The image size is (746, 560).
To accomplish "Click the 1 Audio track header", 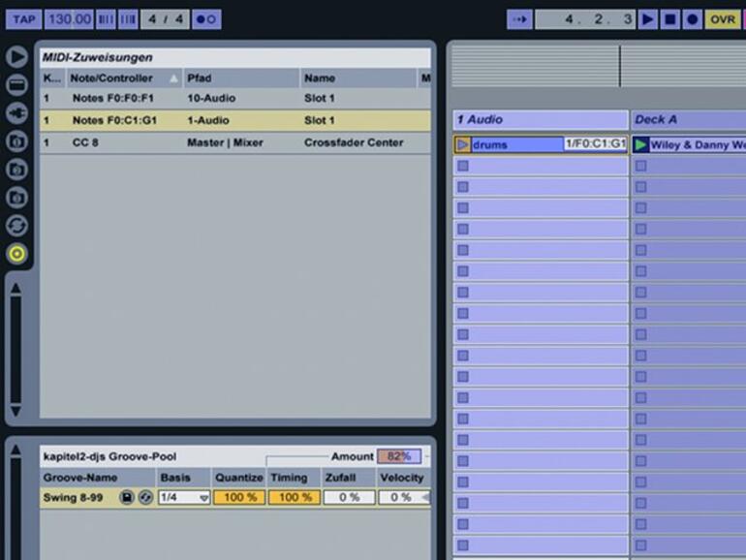I will (541, 119).
